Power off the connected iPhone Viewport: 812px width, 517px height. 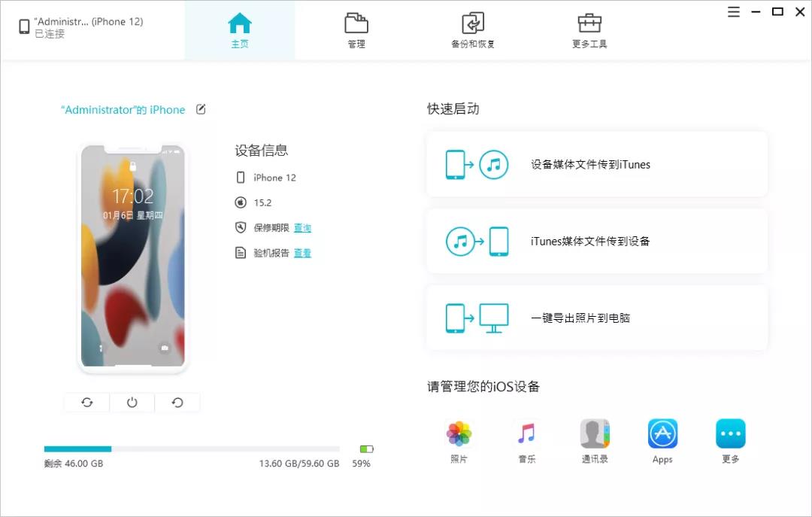click(x=132, y=402)
